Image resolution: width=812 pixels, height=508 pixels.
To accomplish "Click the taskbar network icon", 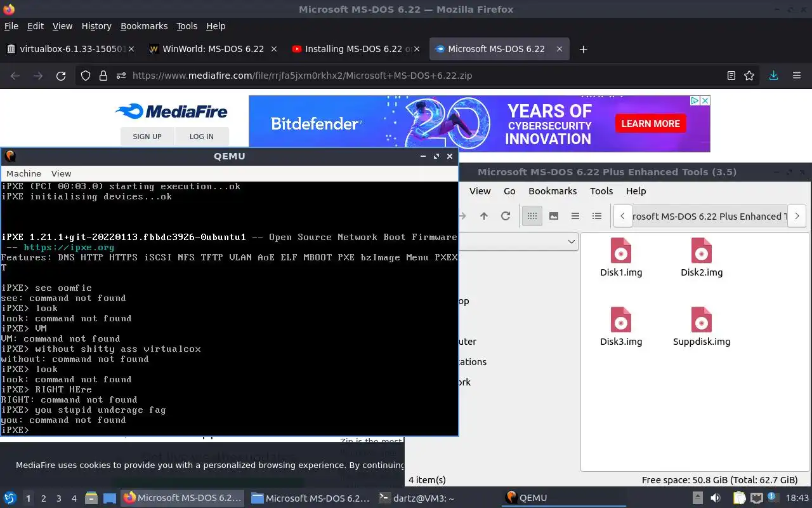I will tap(757, 498).
